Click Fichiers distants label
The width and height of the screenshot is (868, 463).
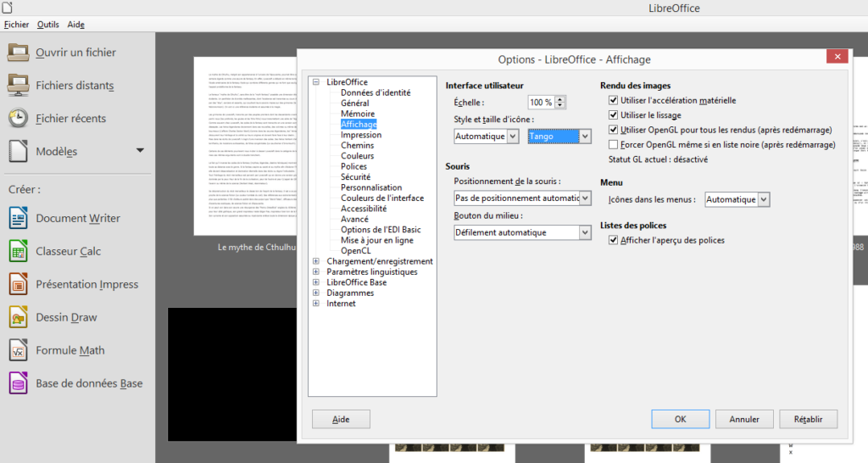[75, 86]
